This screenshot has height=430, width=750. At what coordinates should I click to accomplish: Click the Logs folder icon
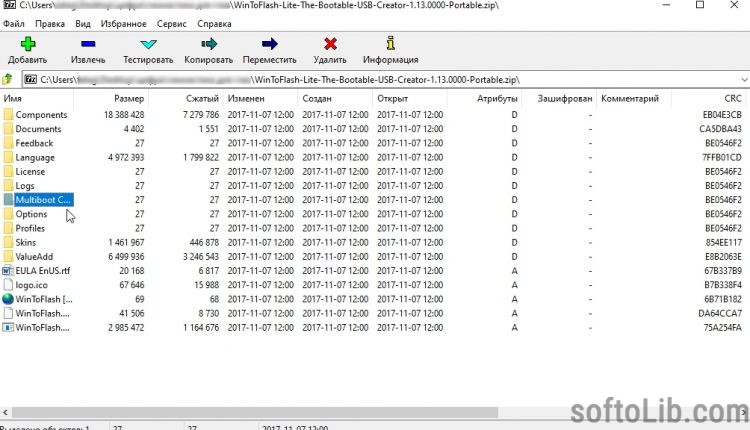tap(8, 186)
